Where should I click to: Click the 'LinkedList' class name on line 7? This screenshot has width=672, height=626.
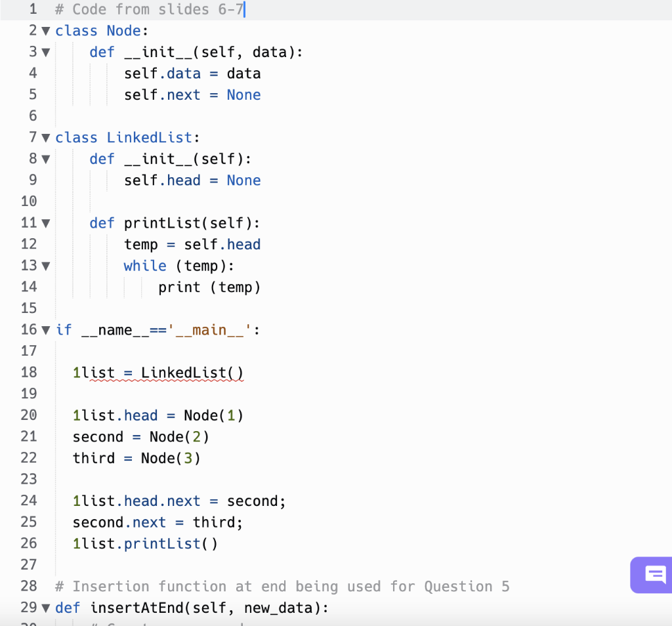point(150,138)
